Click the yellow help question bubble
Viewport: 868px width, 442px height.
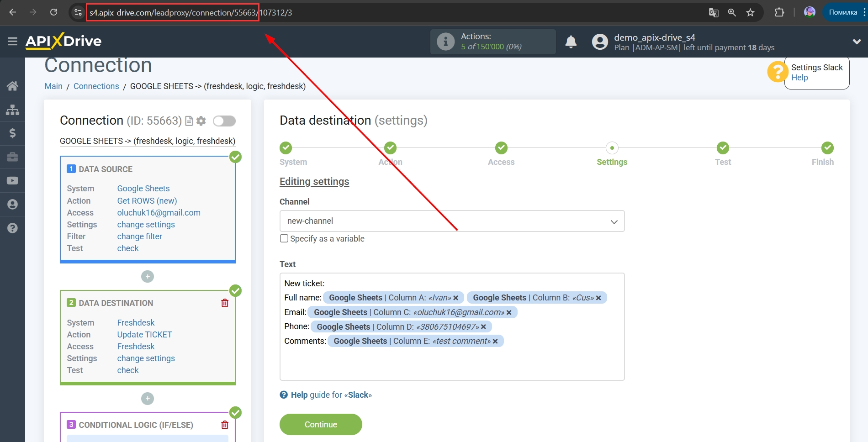(778, 72)
